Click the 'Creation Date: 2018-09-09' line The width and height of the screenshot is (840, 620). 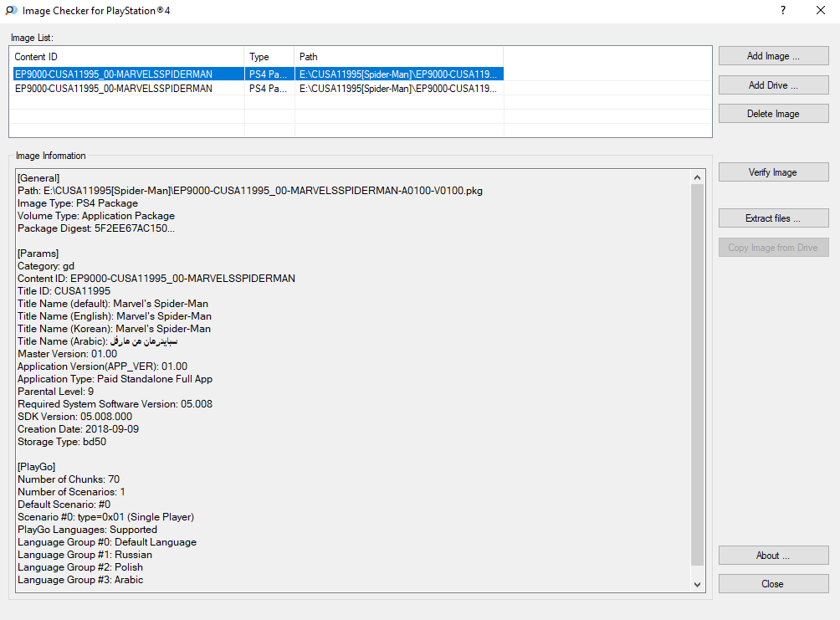coord(78,429)
